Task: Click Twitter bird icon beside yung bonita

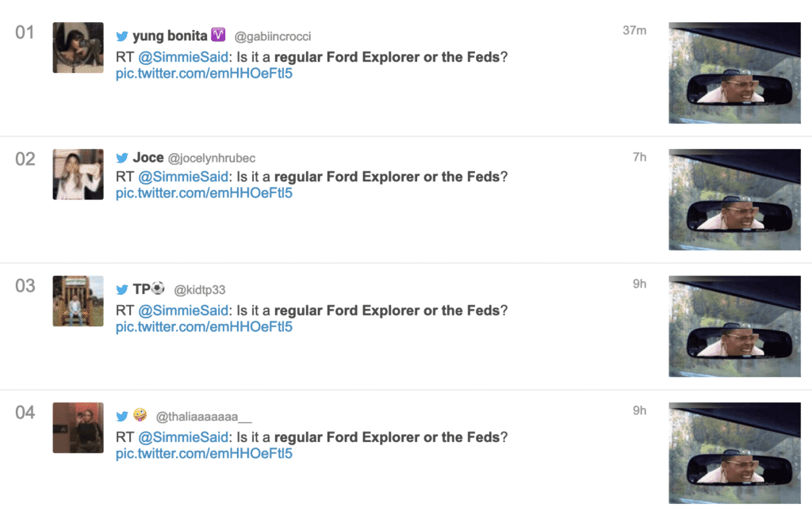Action: tap(122, 36)
